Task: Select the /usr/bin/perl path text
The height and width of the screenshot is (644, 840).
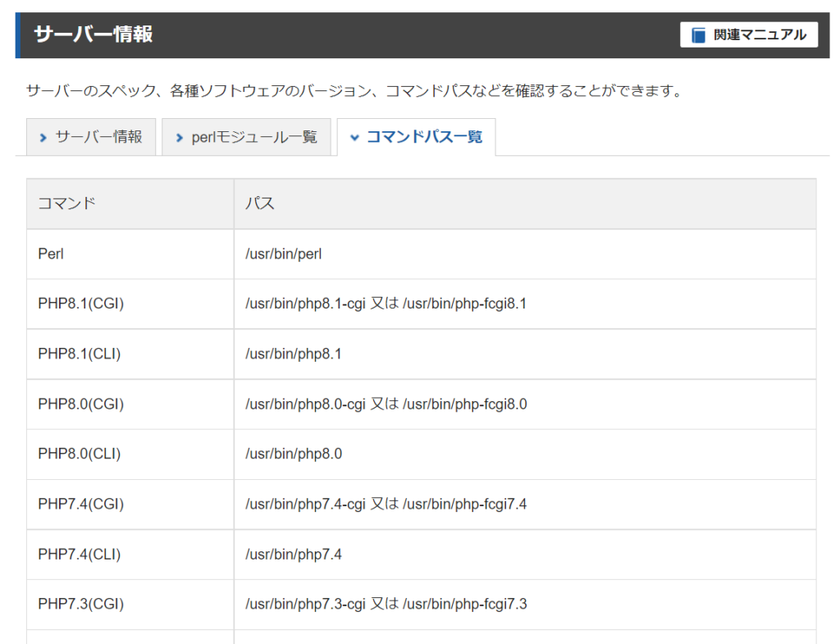Action: (283, 254)
